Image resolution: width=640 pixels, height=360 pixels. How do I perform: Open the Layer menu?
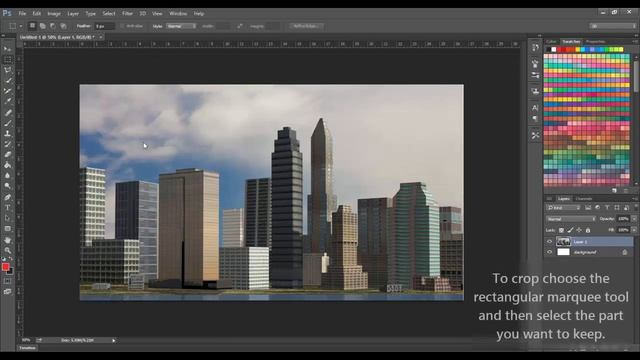[x=73, y=13]
